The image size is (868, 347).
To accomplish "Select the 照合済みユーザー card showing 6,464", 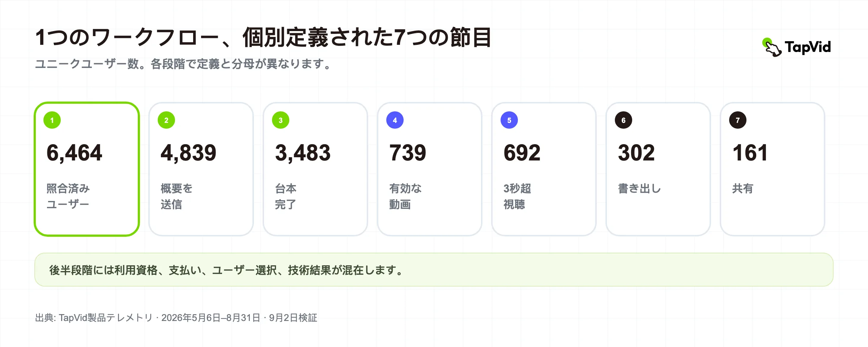I will [x=87, y=169].
